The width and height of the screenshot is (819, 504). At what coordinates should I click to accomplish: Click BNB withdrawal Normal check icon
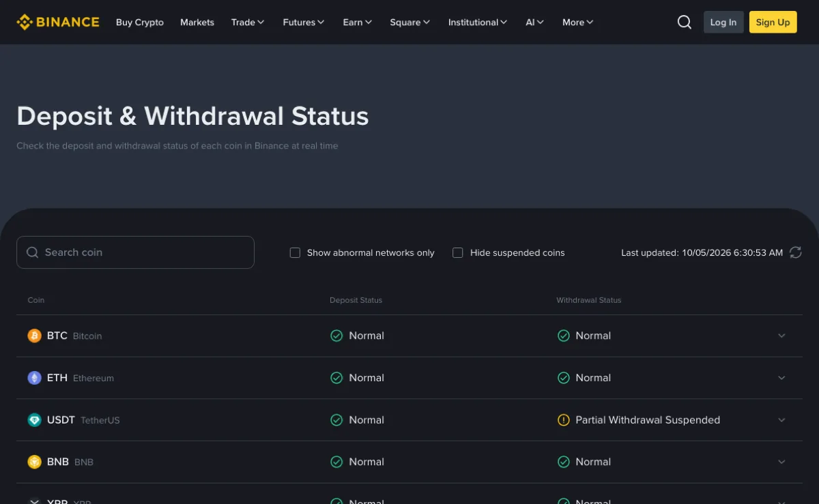click(x=563, y=462)
